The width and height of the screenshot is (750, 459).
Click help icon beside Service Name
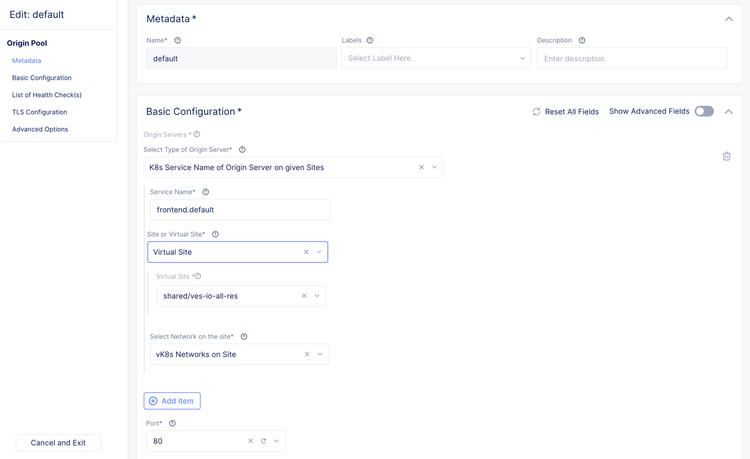[x=206, y=192]
